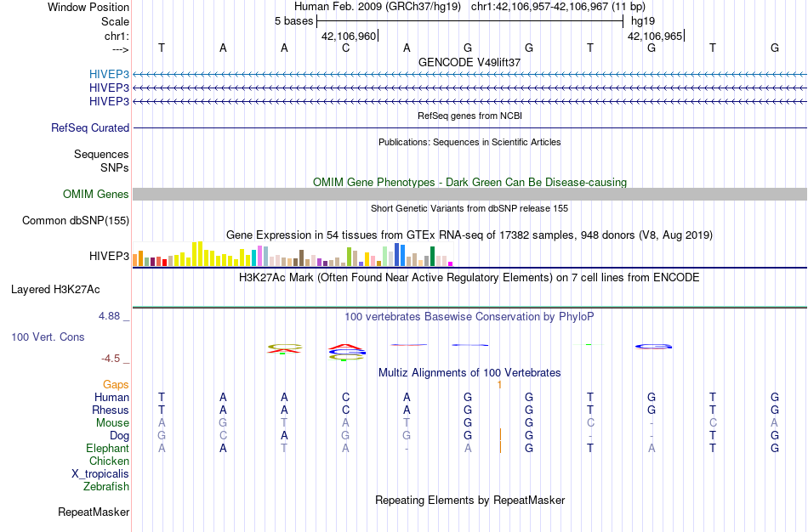Open Publications: Sequences in Scientific Articles title
The width and height of the screenshot is (808, 532).
point(469,142)
